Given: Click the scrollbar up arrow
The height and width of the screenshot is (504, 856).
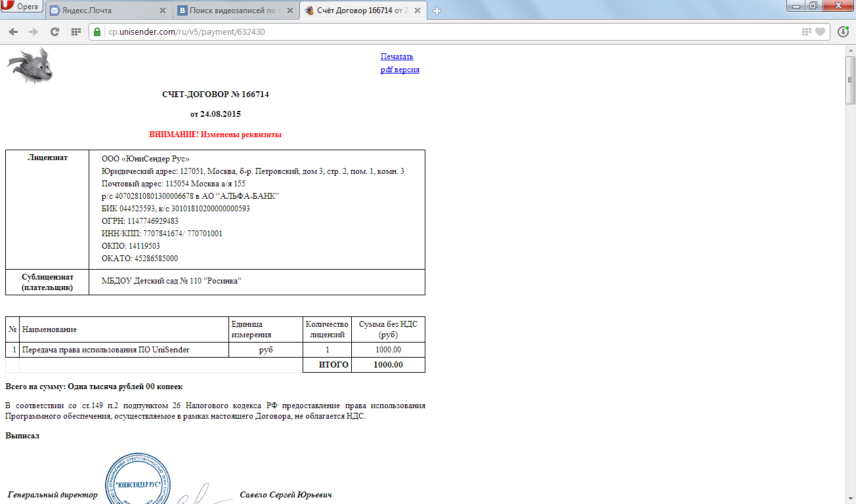Looking at the screenshot, I should 850,50.
